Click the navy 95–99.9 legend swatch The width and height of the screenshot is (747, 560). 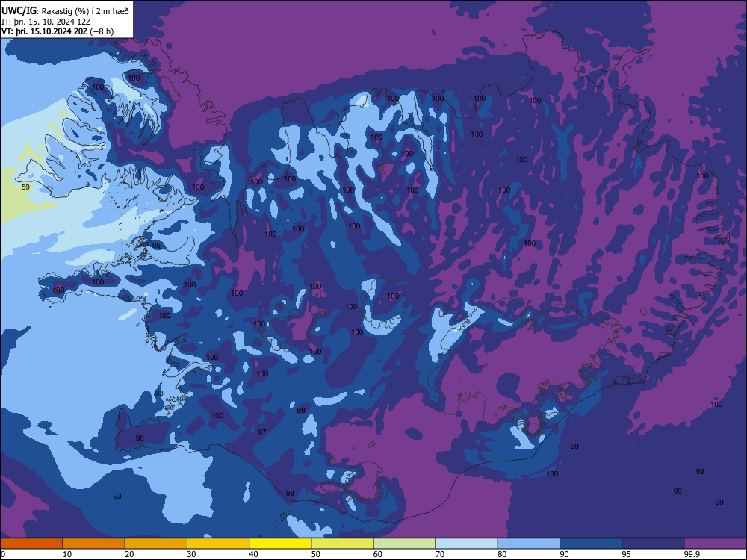[653, 544]
